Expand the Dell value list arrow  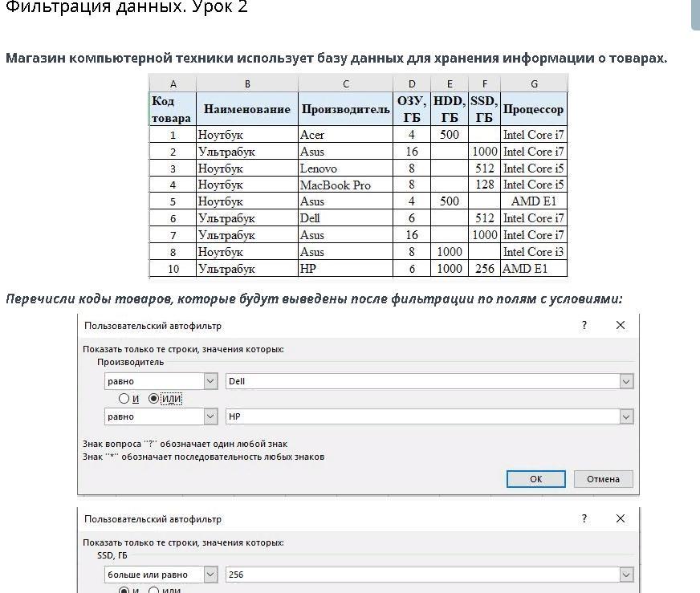(x=626, y=381)
